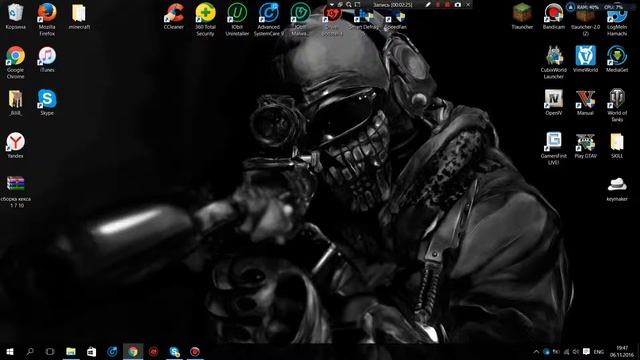Show hidden system tray icons chevron
The image size is (640, 360).
pyautogui.click(x=536, y=352)
